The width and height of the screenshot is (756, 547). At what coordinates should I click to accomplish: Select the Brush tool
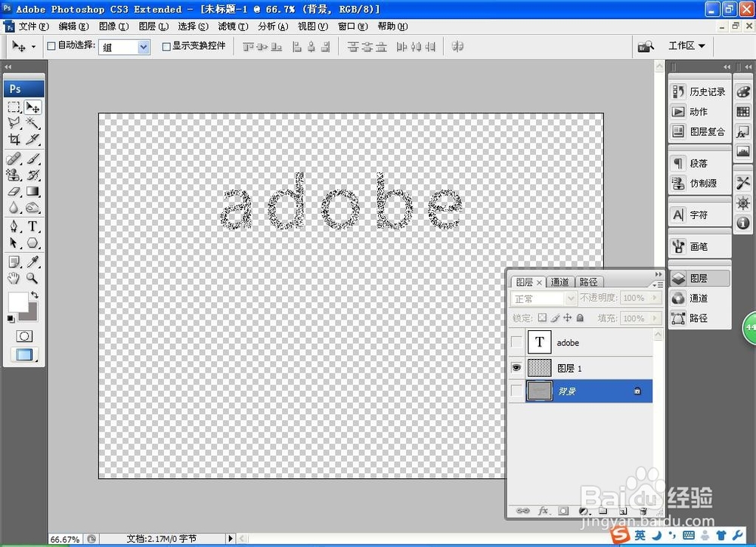[33, 159]
